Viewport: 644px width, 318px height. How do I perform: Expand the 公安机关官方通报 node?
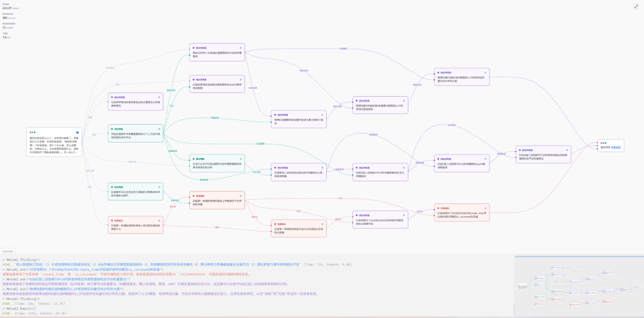(x=135, y=192)
